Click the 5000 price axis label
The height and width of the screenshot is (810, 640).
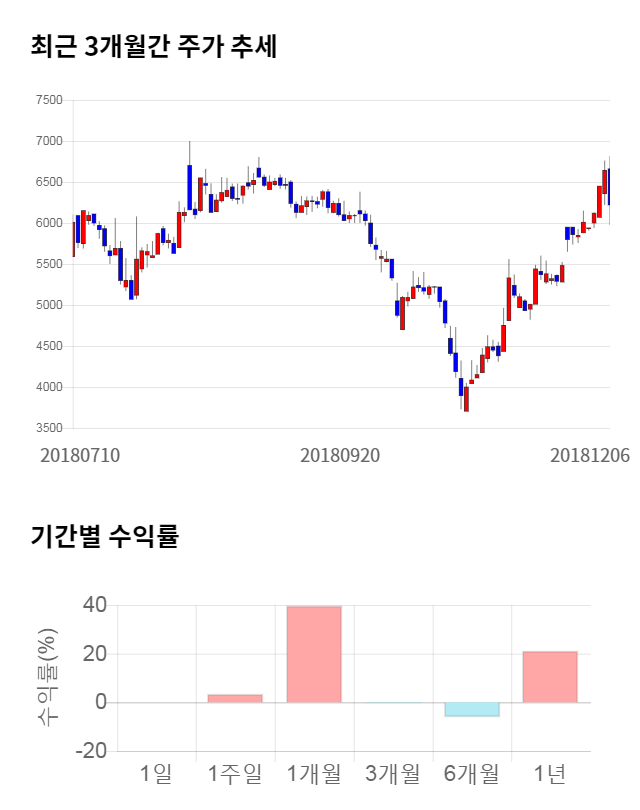pyautogui.click(x=48, y=305)
